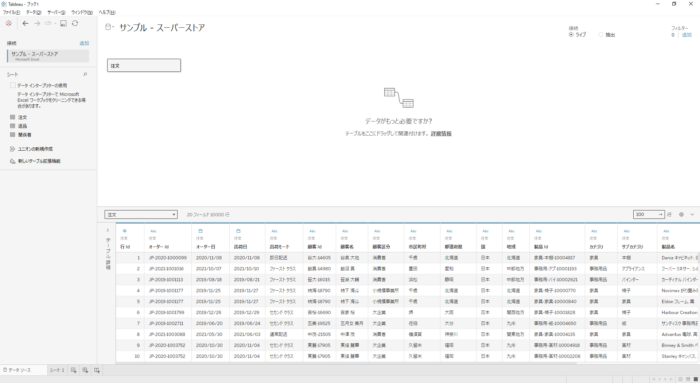Click the save icon in toolbar
700x383 pixels.
click(x=63, y=23)
